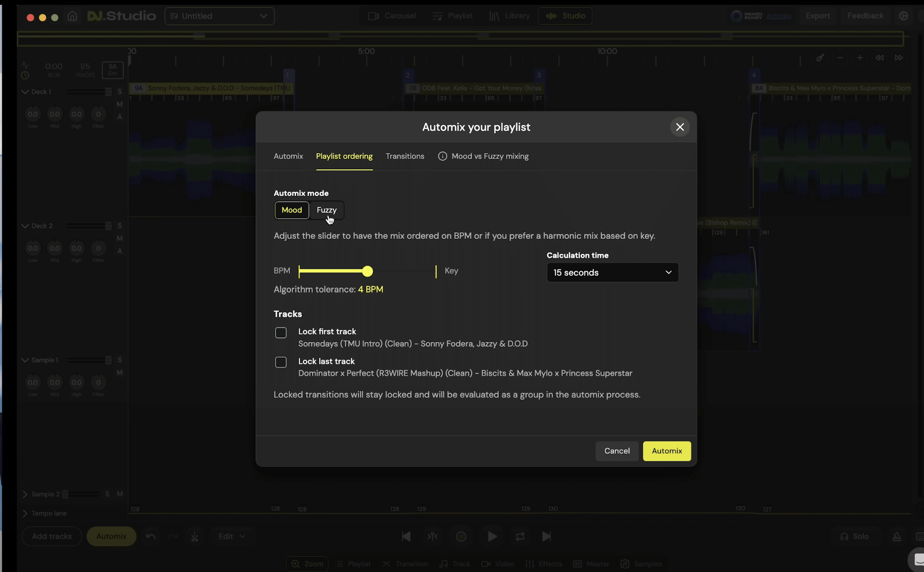Switch automix mode to Fuzzy
The width and height of the screenshot is (924, 572).
point(326,210)
